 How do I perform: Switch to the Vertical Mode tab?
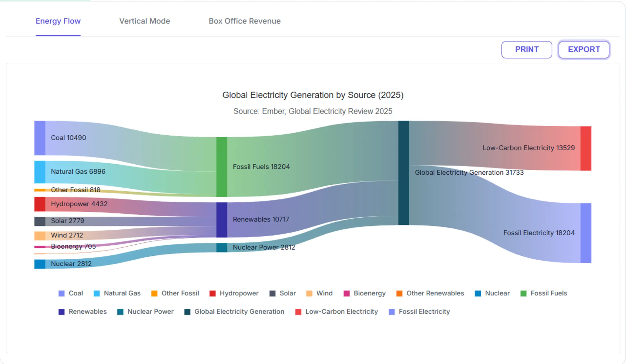[144, 21]
